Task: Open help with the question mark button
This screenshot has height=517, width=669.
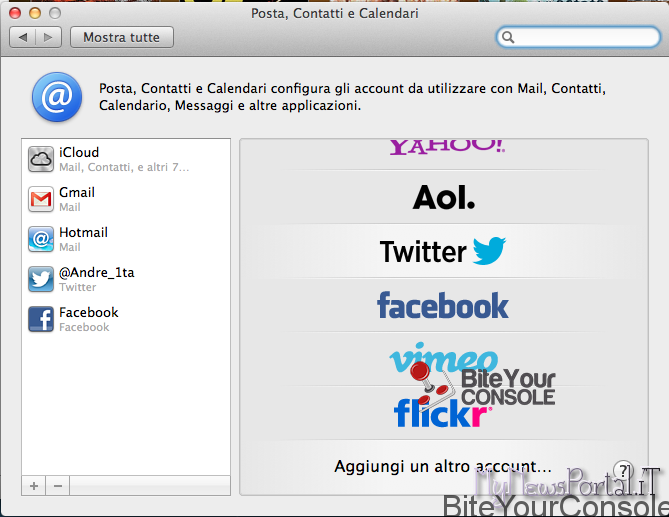Action: tap(623, 471)
